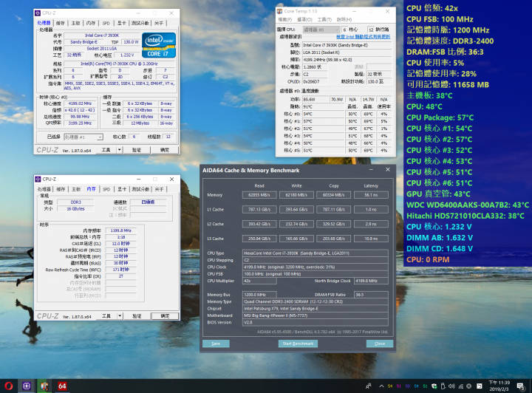Screen dimensions: 532x393
Task: Open Windows Defender shield tray icon
Action: [434, 386]
